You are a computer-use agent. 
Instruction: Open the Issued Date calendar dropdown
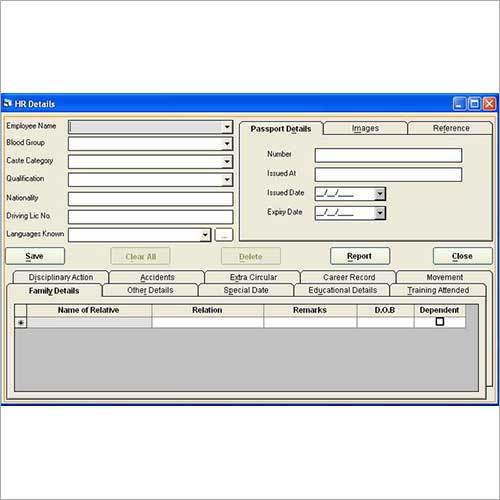pos(380,194)
